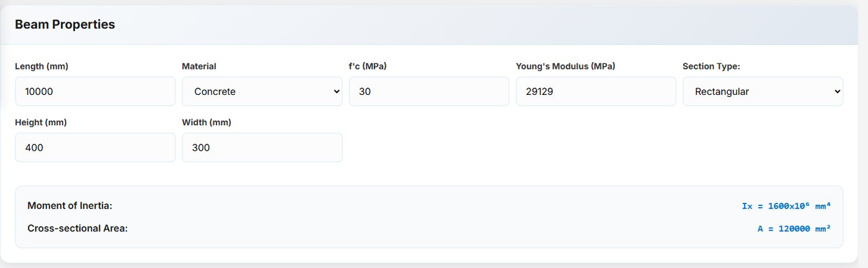
Task: Click the Height (mm) label
Action: 41,123
